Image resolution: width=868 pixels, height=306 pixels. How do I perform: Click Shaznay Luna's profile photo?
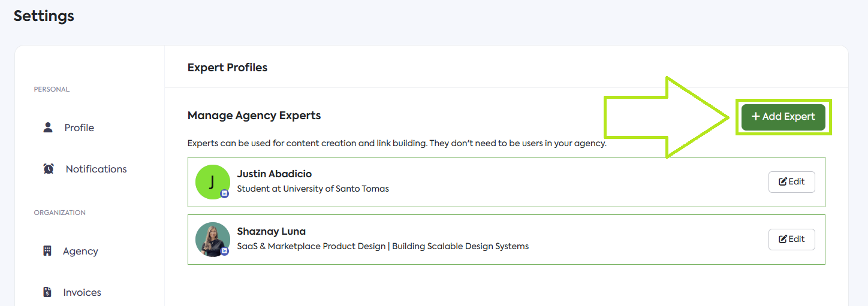[x=213, y=240]
